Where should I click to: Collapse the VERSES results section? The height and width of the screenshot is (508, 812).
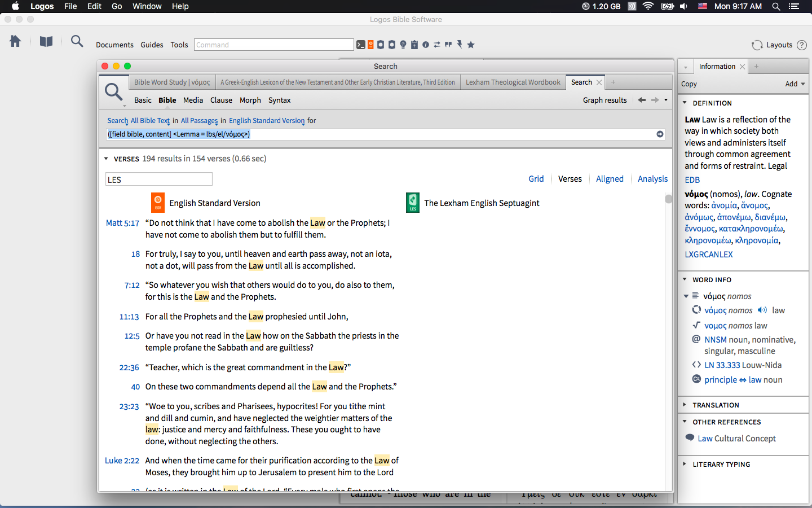click(106, 159)
